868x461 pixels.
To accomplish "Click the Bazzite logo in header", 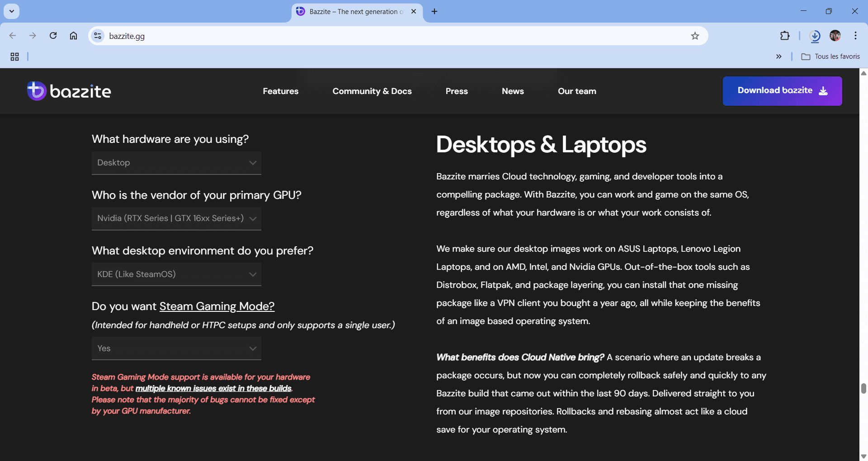I will coord(69,91).
